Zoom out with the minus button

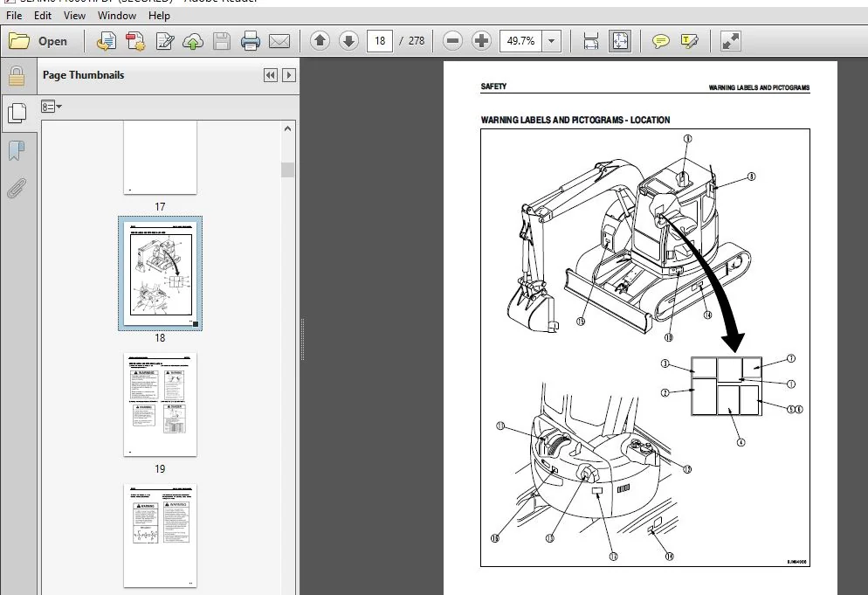(453, 41)
